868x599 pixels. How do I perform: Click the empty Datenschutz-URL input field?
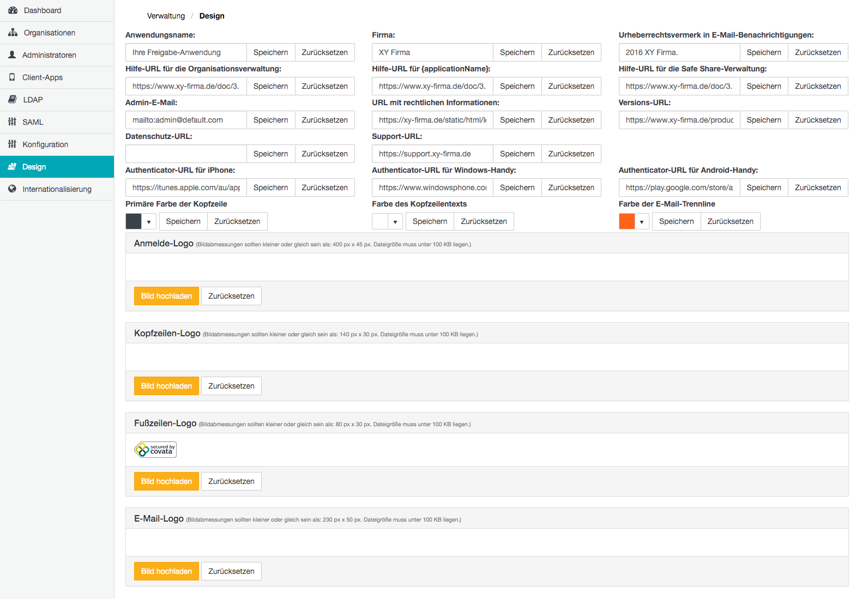click(186, 154)
